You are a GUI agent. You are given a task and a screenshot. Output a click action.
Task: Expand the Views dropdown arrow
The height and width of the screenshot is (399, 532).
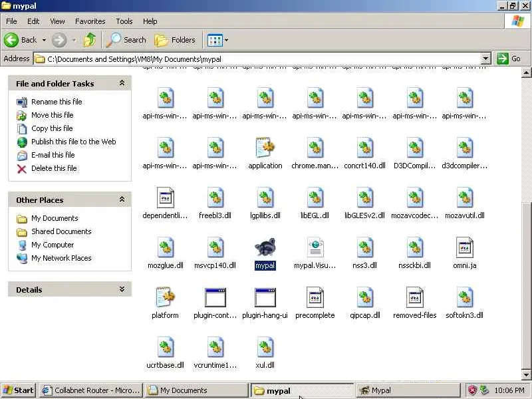(227, 40)
